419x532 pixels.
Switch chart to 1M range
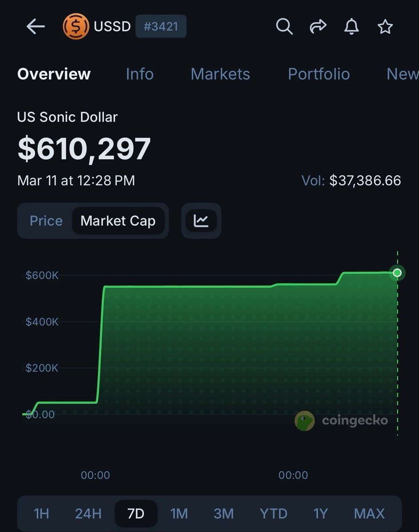[x=179, y=514]
